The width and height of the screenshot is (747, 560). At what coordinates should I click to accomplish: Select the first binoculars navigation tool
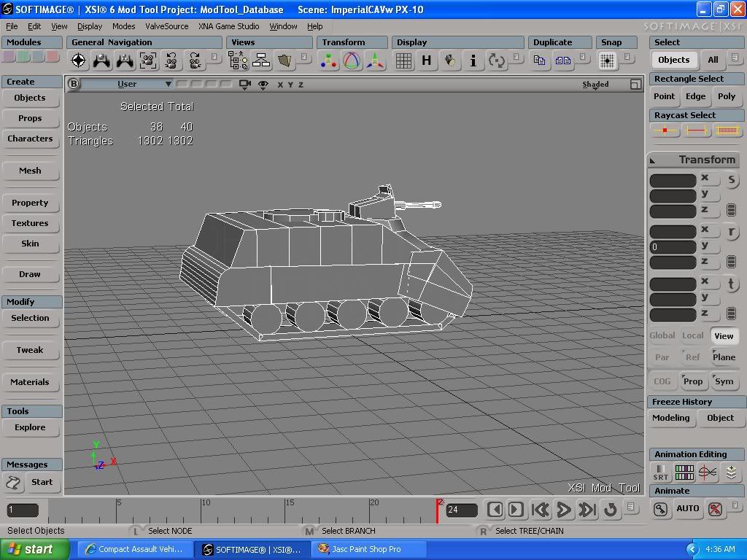(x=101, y=61)
